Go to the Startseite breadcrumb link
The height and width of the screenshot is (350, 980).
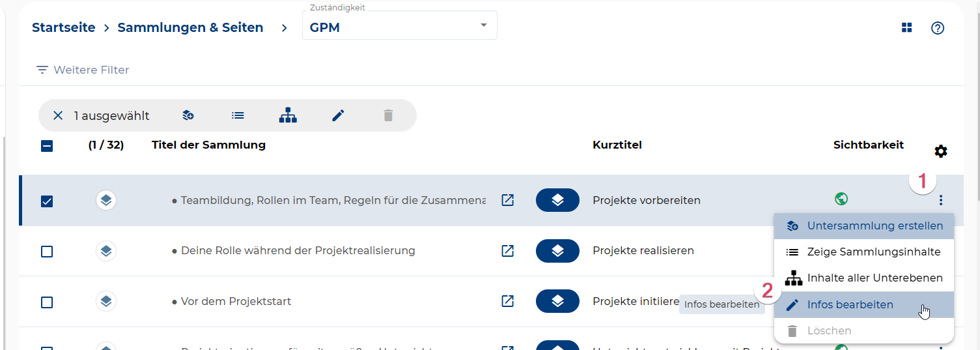tap(64, 27)
